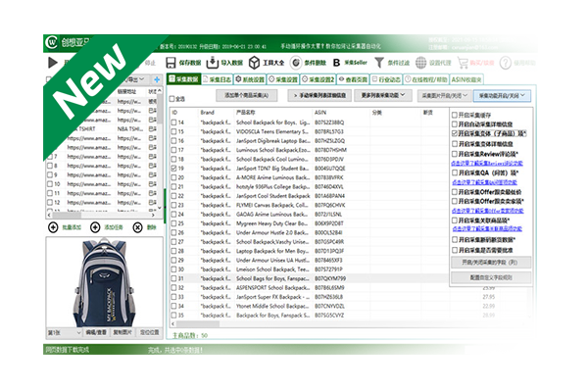Viewport: 588px width, 392px height.
Task: Click the import data tray icon
Action: (x=213, y=63)
